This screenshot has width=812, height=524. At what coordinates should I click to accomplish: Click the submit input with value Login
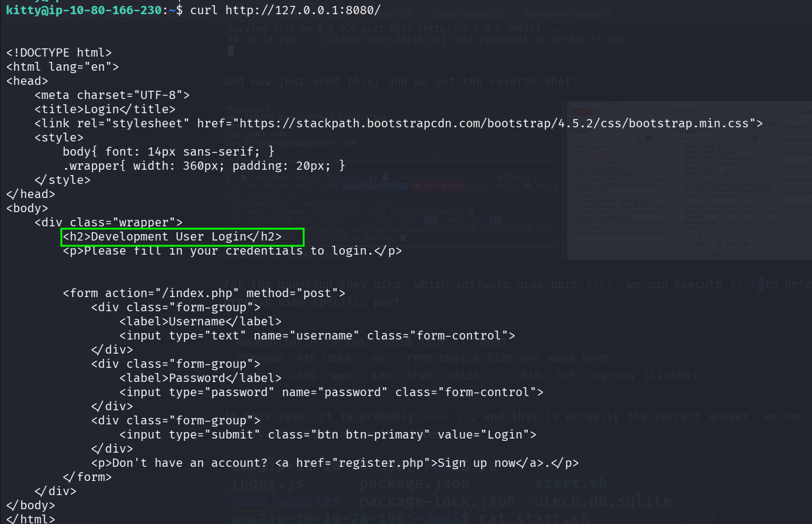point(328,434)
